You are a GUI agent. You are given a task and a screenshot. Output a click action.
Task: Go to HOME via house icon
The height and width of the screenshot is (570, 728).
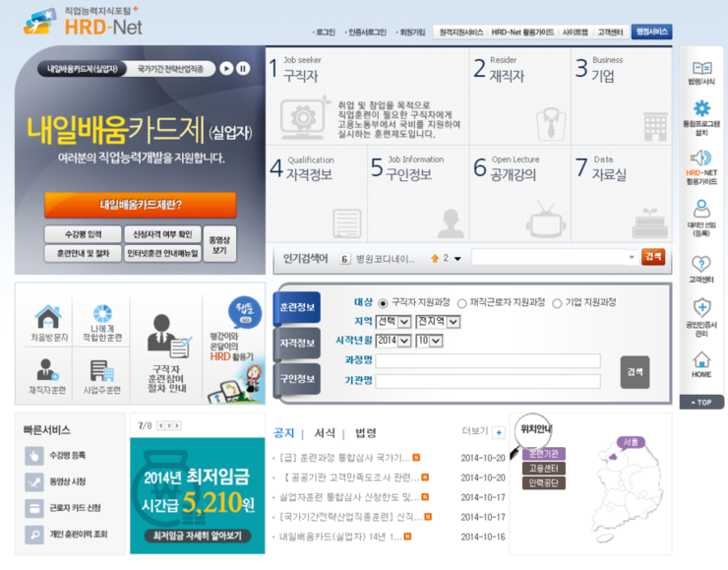tap(701, 360)
